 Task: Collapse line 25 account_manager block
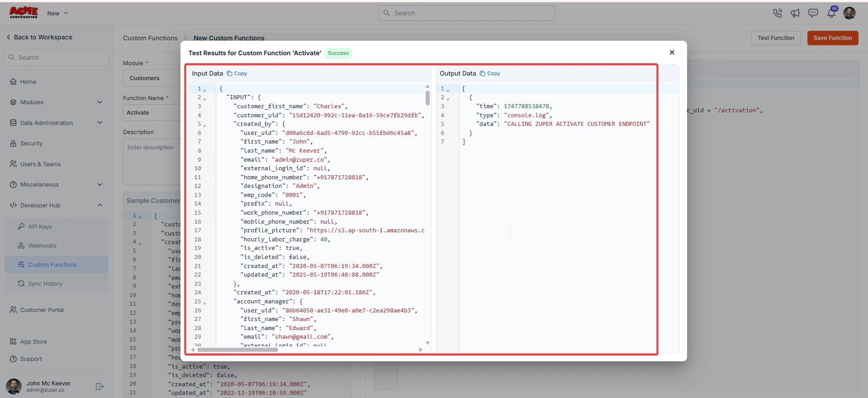204,303
